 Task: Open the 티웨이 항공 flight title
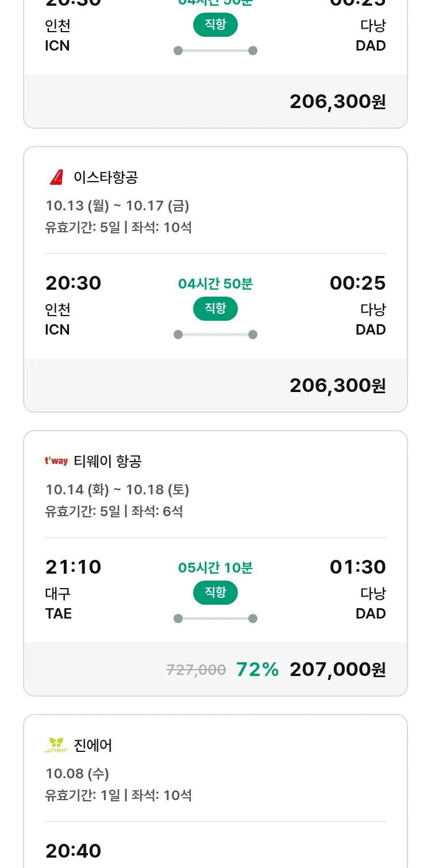click(107, 461)
